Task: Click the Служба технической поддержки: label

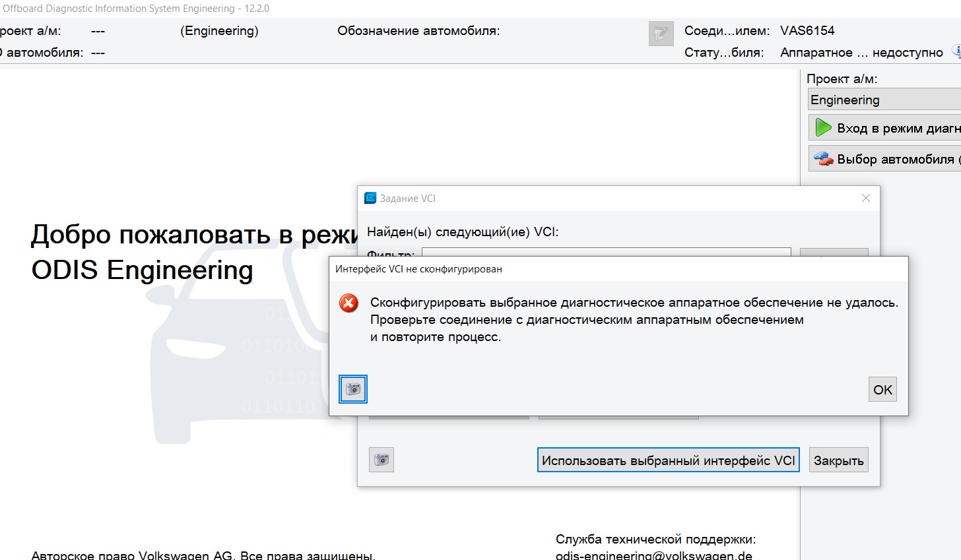Action: pyautogui.click(x=656, y=539)
